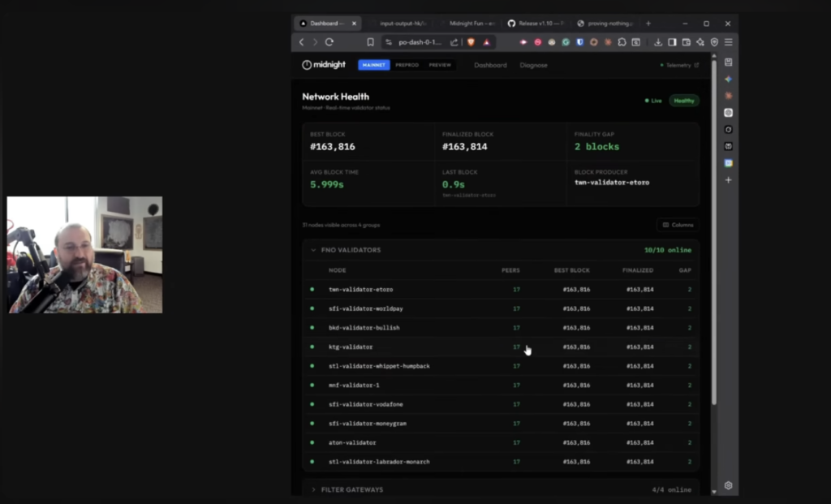The height and width of the screenshot is (504, 831).
Task: Open the extensions puzzle piece icon
Action: coord(622,42)
